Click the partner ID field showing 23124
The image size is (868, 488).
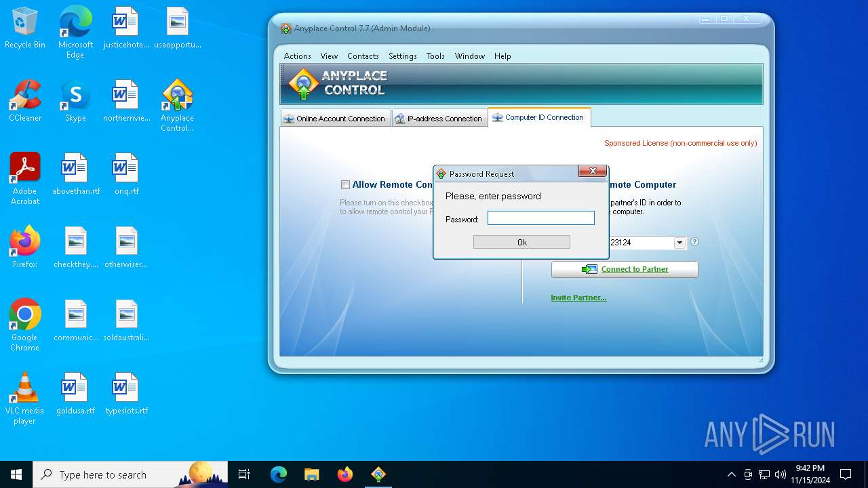point(640,243)
